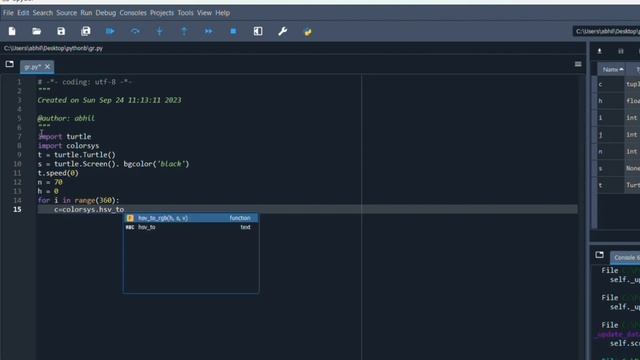Select variable t row in Variable Explorer

coord(619,185)
